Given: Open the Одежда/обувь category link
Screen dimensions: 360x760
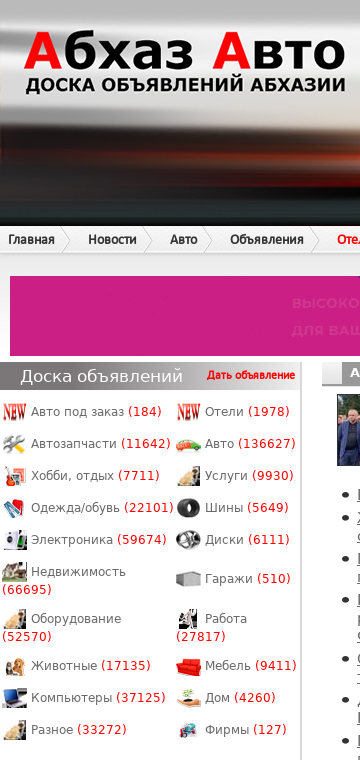Looking at the screenshot, I should [x=75, y=508].
